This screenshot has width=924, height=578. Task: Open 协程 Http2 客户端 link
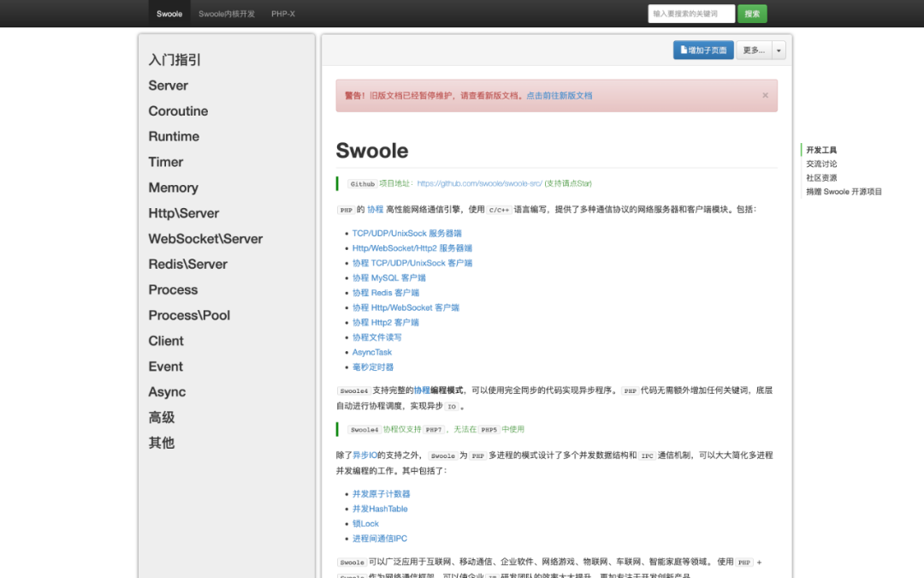tap(386, 323)
